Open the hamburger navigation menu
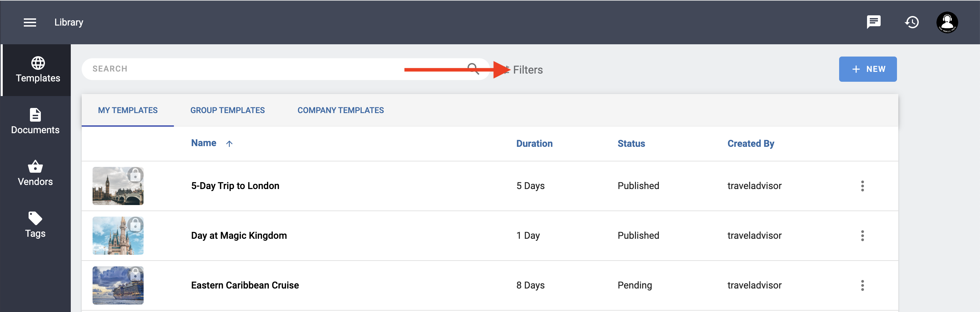980x312 pixels. pyautogui.click(x=30, y=22)
